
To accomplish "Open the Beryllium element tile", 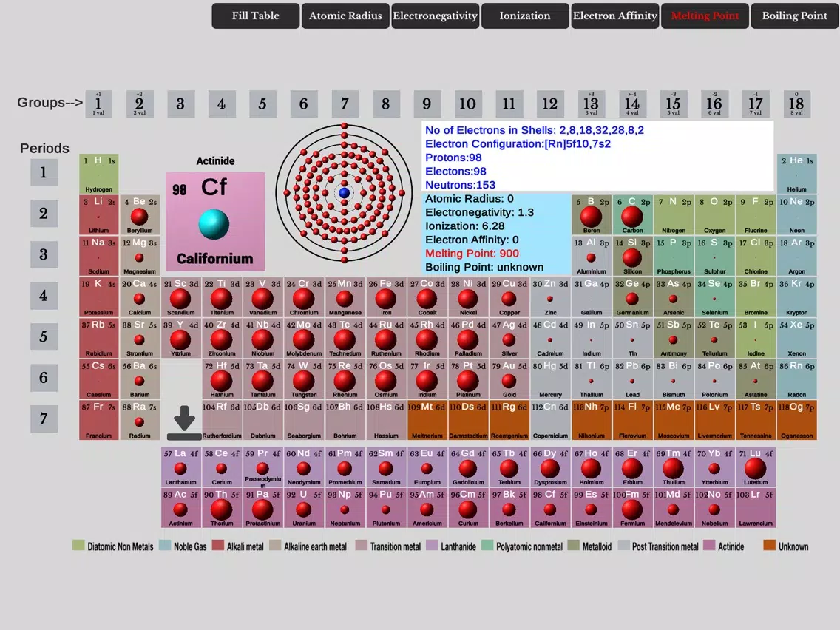I will click(140, 215).
